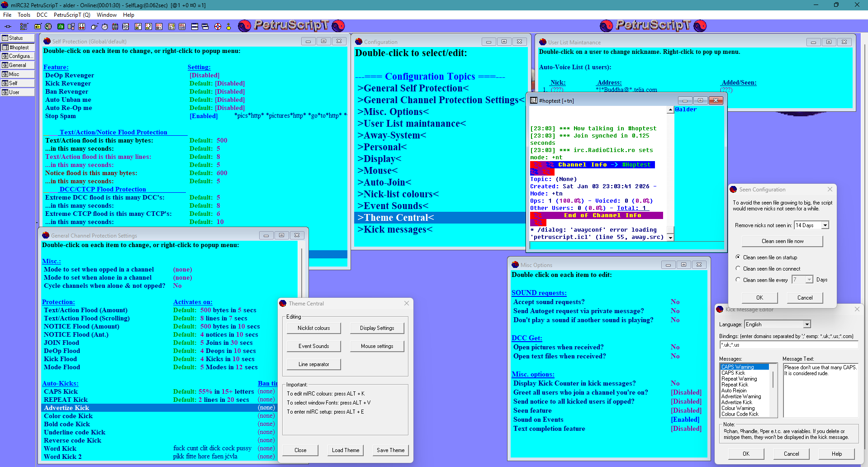Open the mIRC Options toolbar icon
Image resolution: width=868 pixels, height=467 pixels.
click(x=24, y=27)
